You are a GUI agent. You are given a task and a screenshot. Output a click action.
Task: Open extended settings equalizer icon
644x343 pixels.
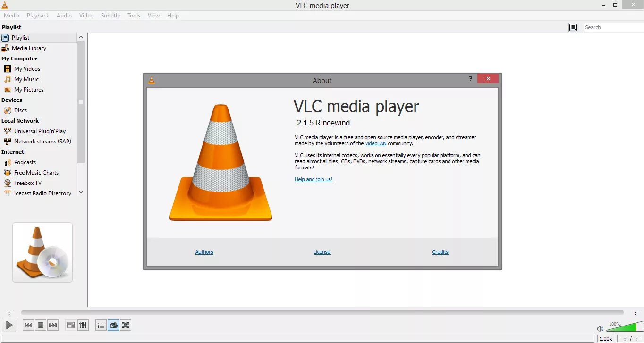coord(83,325)
